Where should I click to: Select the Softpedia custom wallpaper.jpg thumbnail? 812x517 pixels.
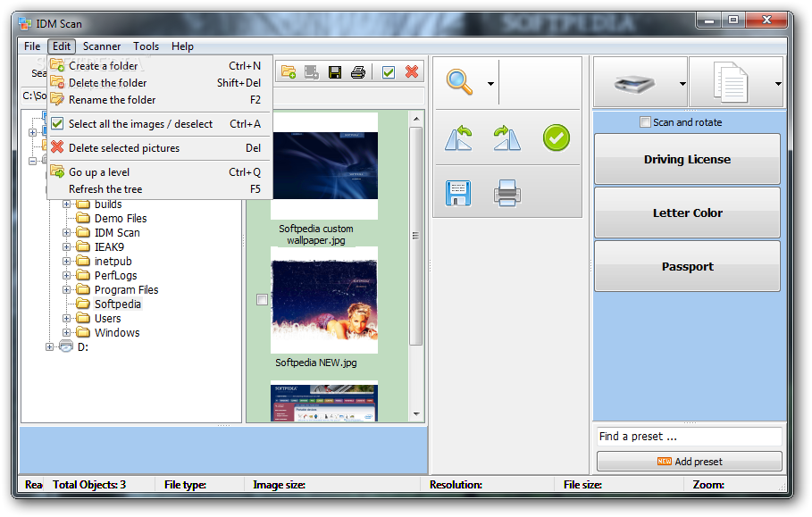pos(324,165)
